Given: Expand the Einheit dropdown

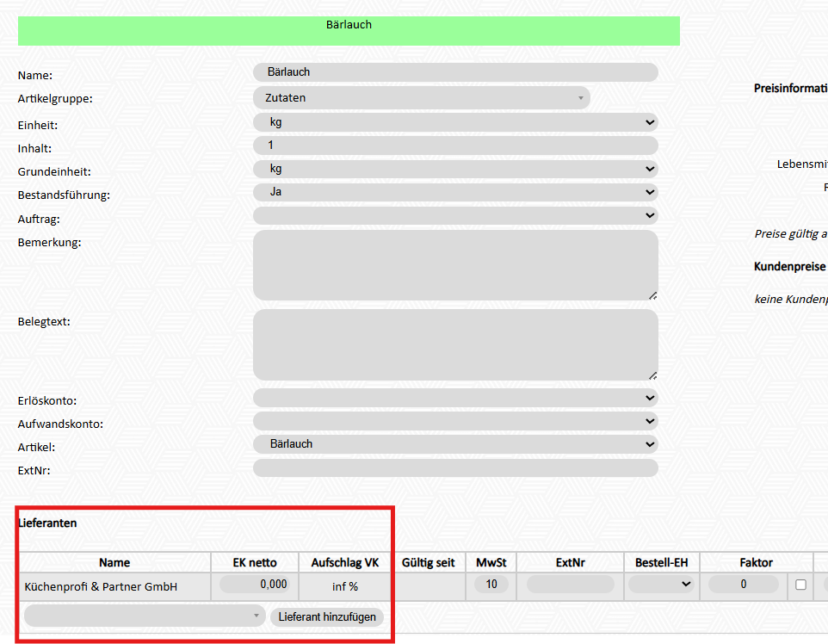Looking at the screenshot, I should coord(455,122).
